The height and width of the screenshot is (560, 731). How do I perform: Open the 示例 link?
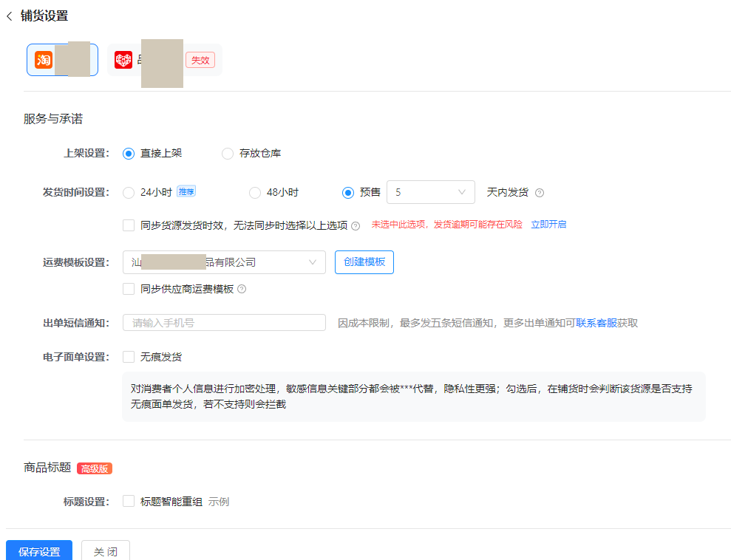(x=219, y=502)
